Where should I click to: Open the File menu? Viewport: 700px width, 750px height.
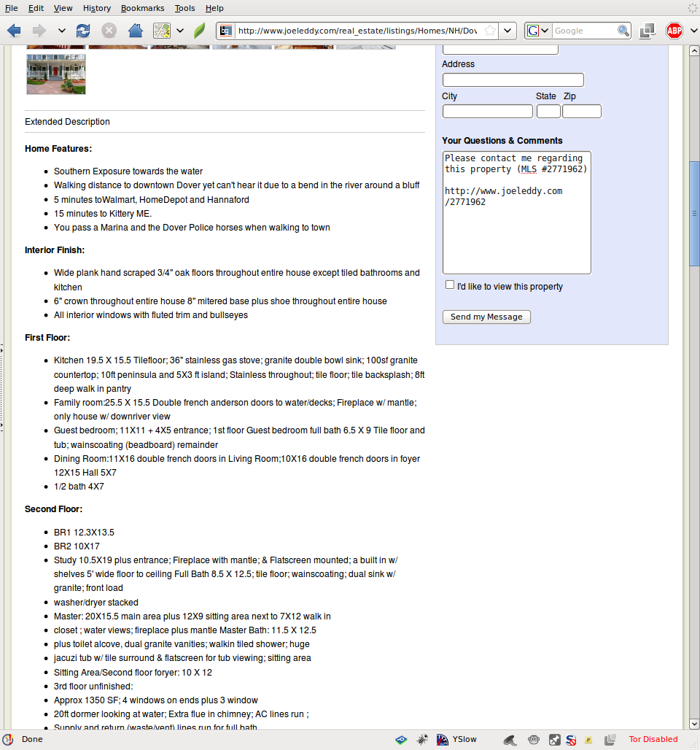pyautogui.click(x=12, y=8)
